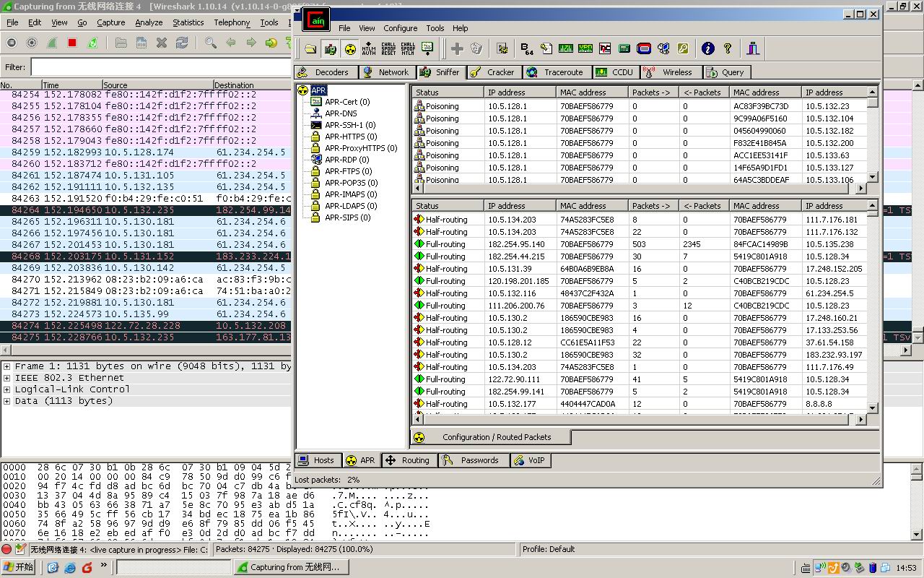This screenshot has height=578, width=924.
Task: Click the Base64 decoder icon
Action: click(x=527, y=49)
